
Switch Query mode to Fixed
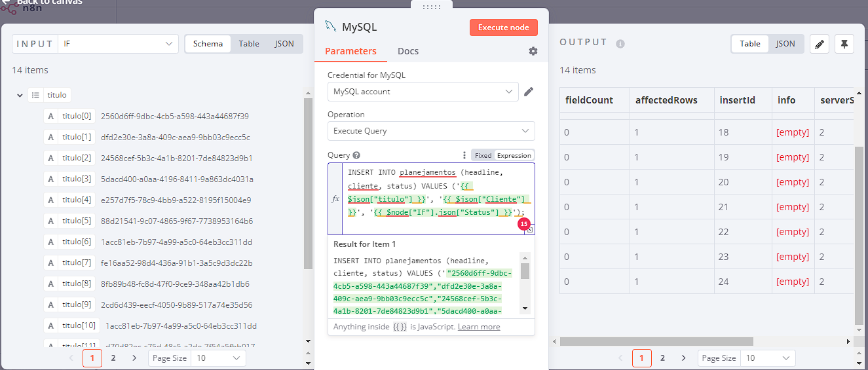click(x=483, y=156)
